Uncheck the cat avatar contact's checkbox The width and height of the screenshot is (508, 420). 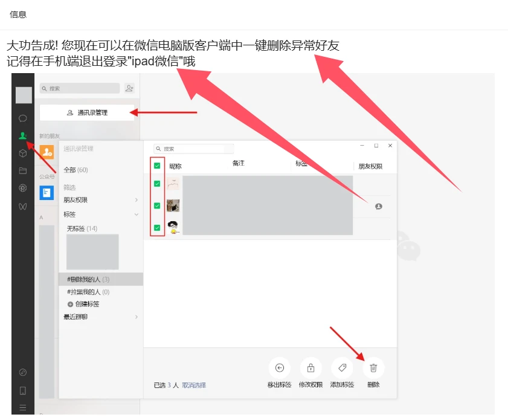[157, 205]
